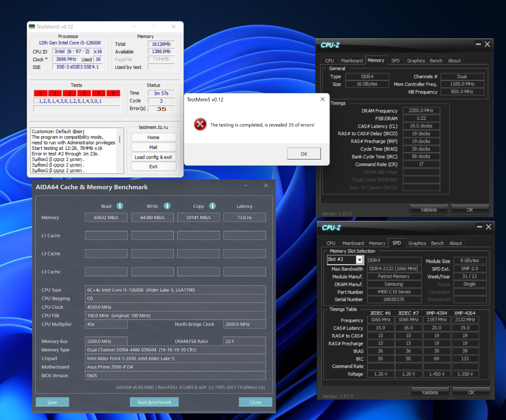Image resolution: width=506 pixels, height=420 pixels.
Task: Open the Slot #2 dropdown in CPU-Z SPD
Action: tap(359, 259)
